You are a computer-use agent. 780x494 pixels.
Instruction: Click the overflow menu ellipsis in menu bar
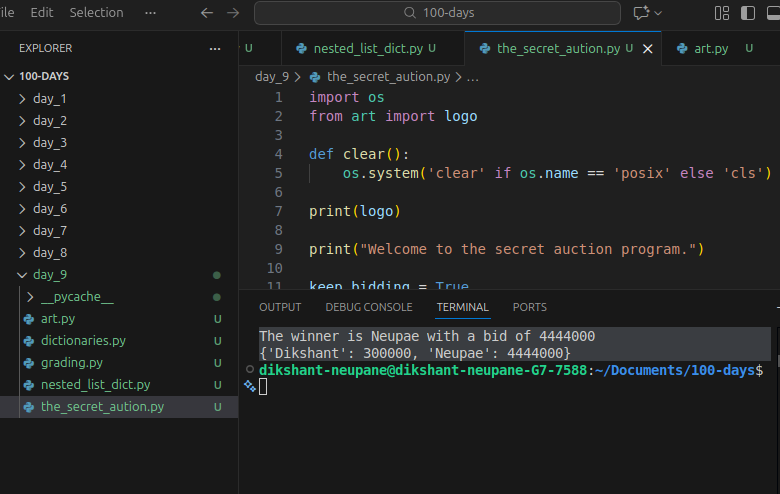tap(150, 13)
